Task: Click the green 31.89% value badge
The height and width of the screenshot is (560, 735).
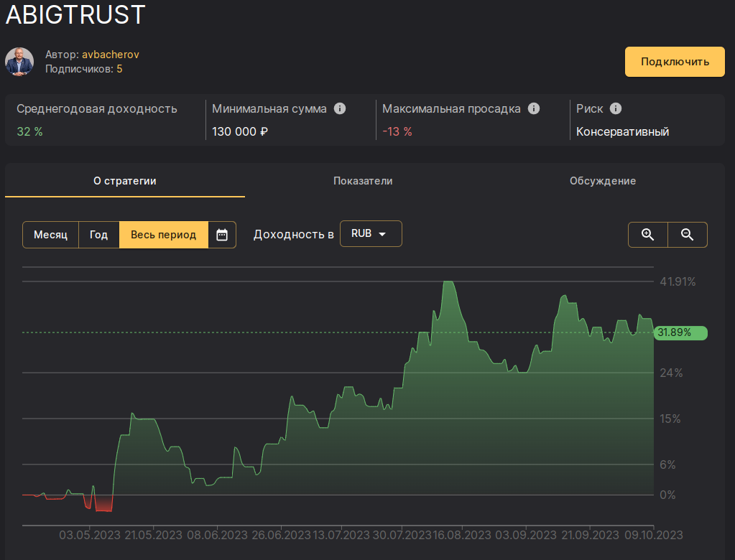Action: (680, 332)
